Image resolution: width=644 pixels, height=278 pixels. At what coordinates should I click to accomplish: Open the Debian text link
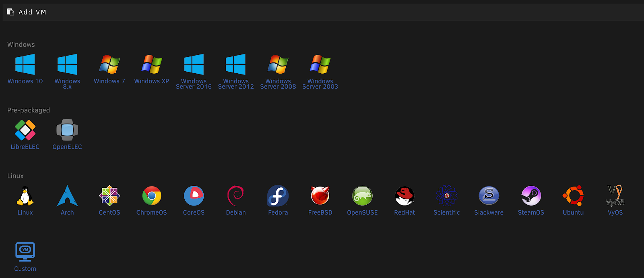(x=236, y=212)
